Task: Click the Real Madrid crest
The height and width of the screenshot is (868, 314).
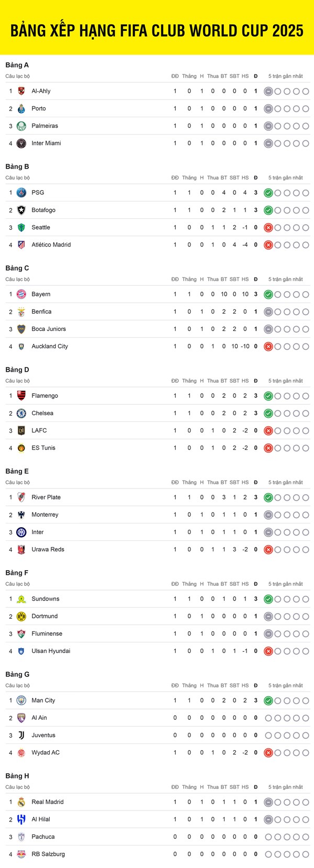Action: coord(21,802)
